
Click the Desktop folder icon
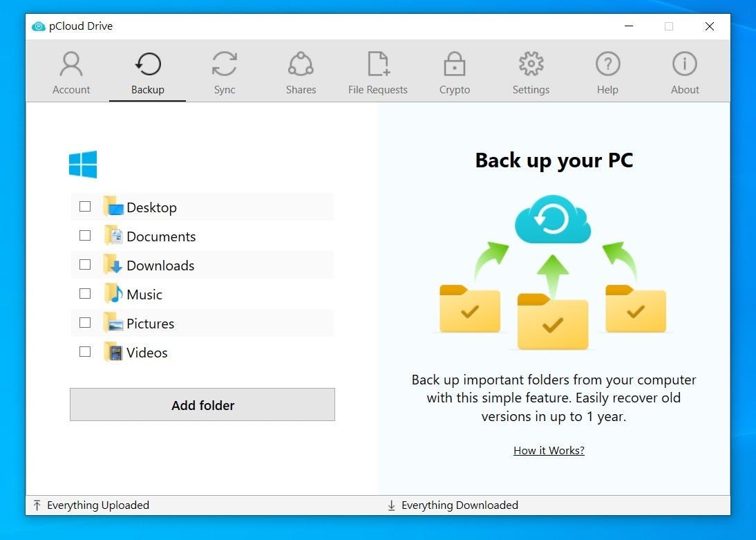(113, 207)
